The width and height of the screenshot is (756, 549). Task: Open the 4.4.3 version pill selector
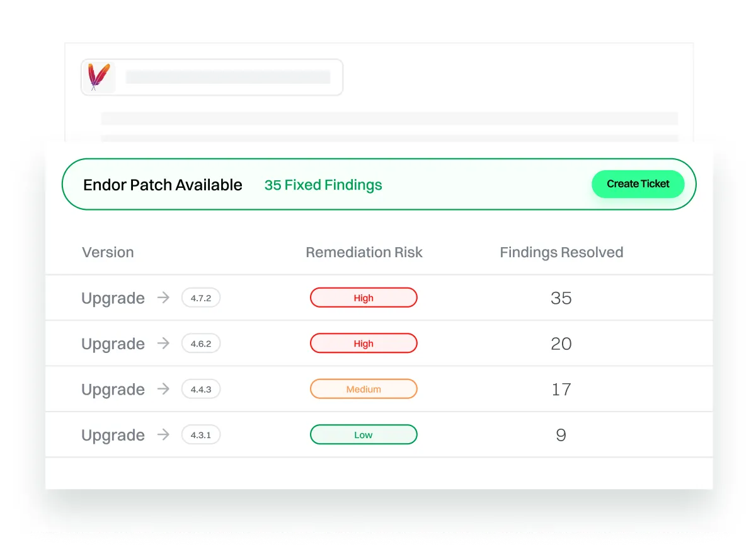pos(200,389)
